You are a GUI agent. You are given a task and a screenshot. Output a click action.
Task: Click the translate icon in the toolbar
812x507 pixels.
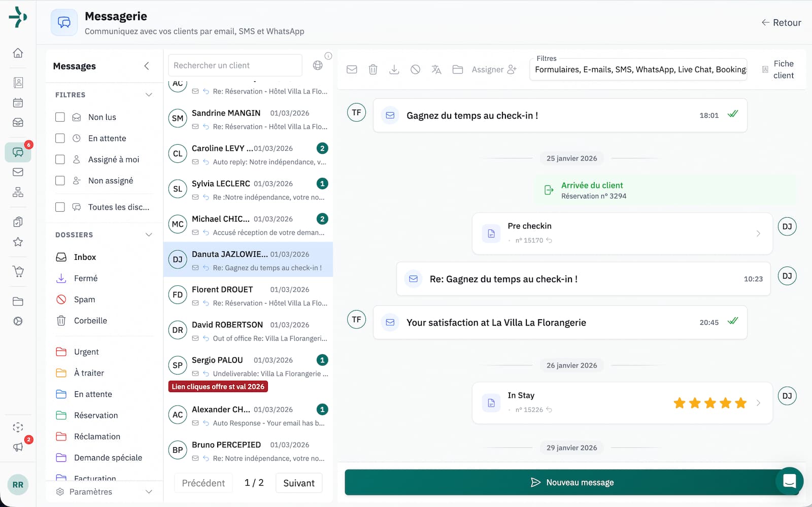click(436, 70)
